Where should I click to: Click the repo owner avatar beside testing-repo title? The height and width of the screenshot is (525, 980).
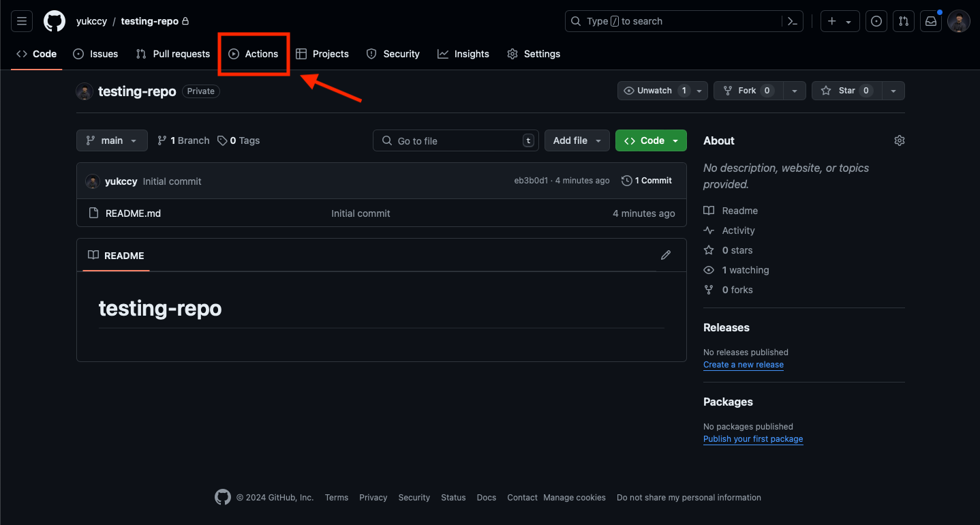click(x=85, y=91)
